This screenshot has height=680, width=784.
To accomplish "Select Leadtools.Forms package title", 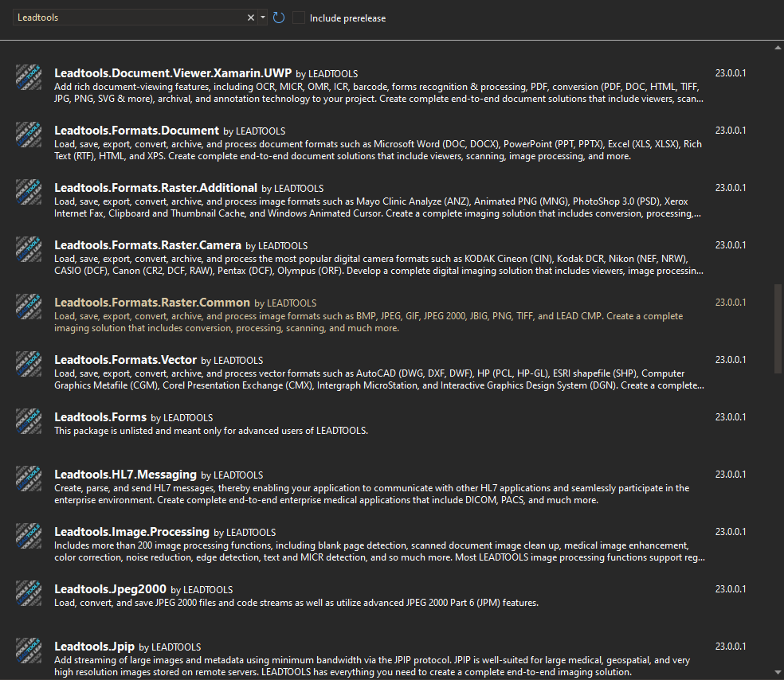I will (x=100, y=417).
